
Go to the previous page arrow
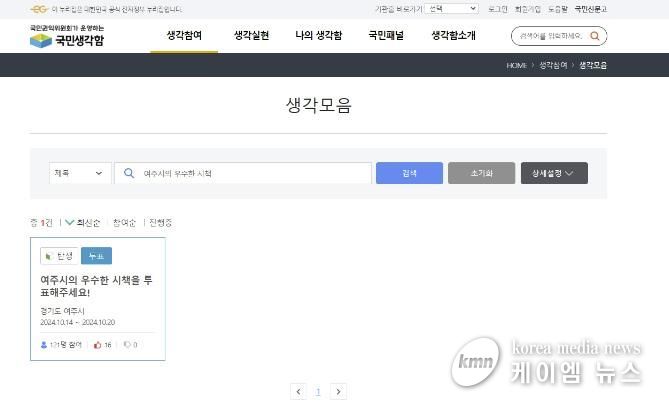pos(298,391)
